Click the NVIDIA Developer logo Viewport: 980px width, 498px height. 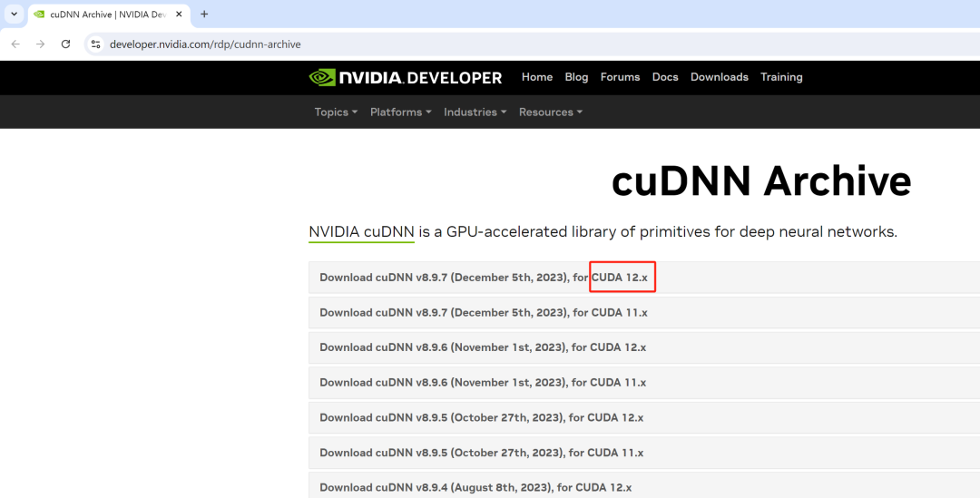point(405,77)
